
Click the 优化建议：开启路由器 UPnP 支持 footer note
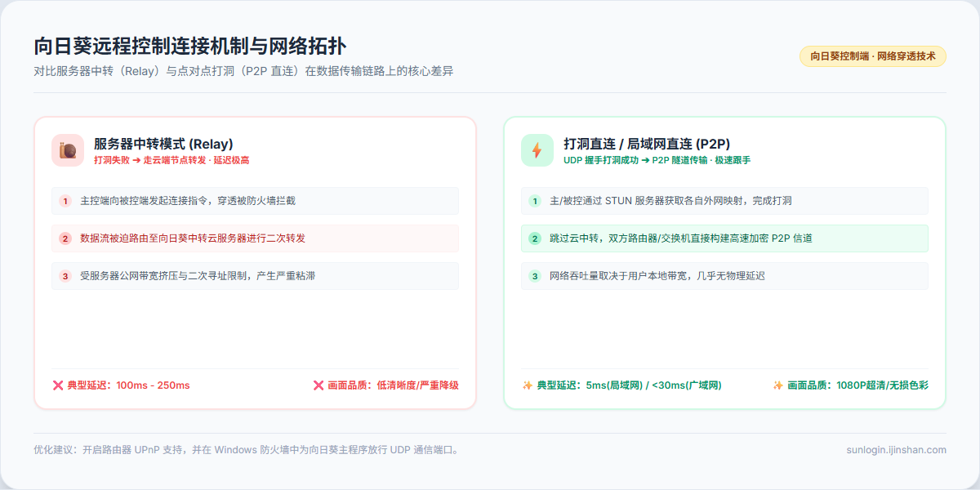pos(246,450)
